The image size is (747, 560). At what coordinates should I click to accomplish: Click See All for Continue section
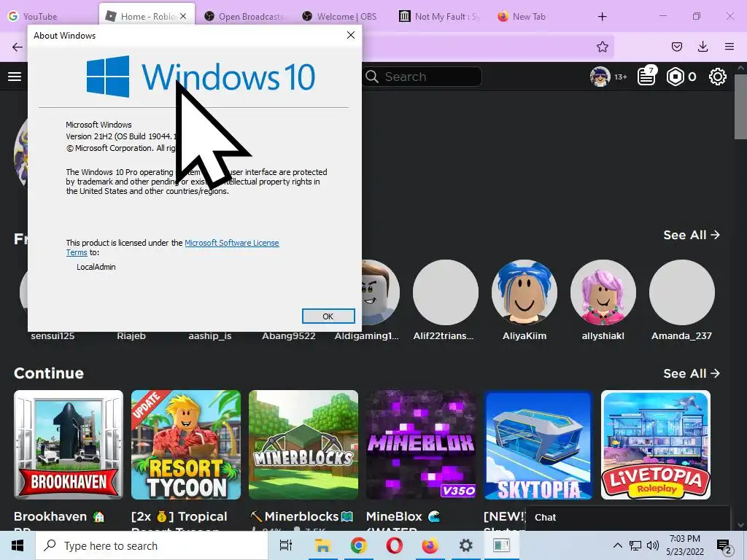coord(692,373)
